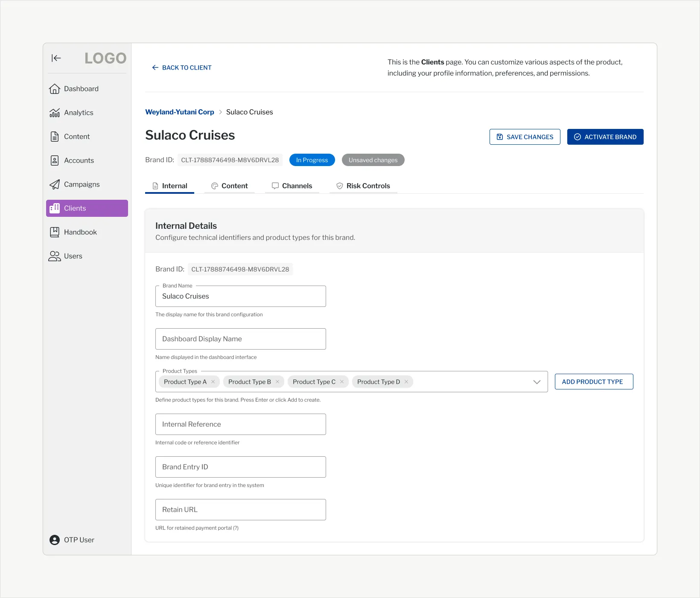Click the Campaigns paper plane icon

pos(55,184)
